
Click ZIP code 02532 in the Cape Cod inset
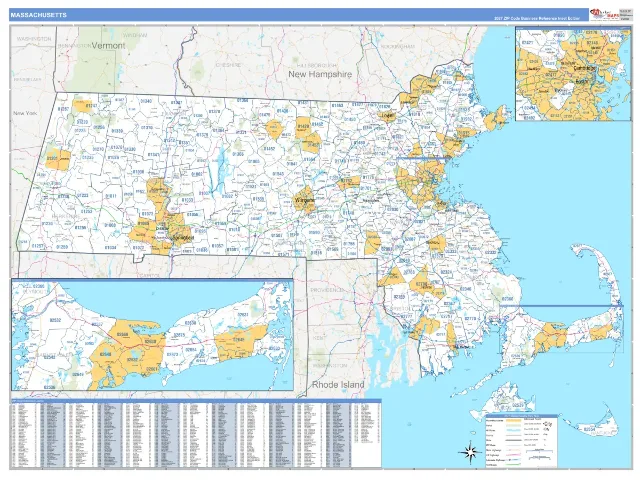pos(55,320)
